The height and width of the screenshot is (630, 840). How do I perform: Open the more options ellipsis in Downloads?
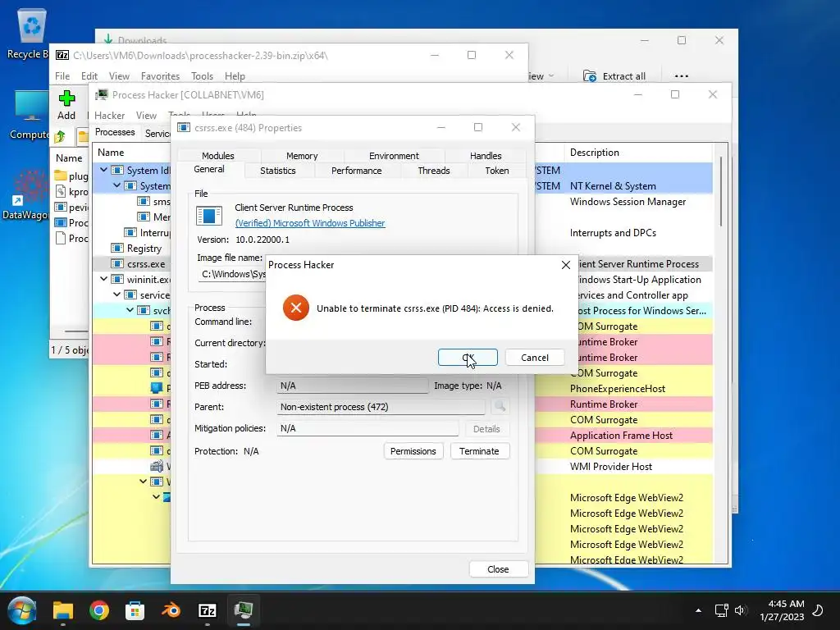(x=682, y=76)
